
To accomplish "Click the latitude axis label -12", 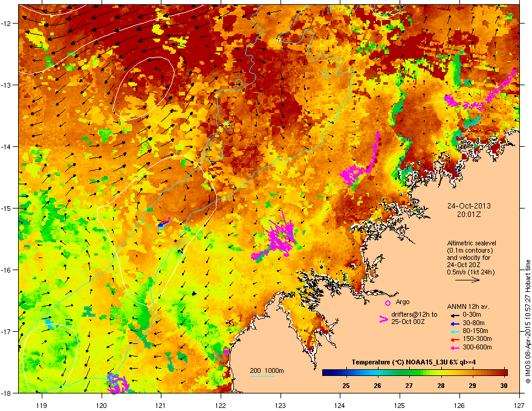I will [x=7, y=23].
